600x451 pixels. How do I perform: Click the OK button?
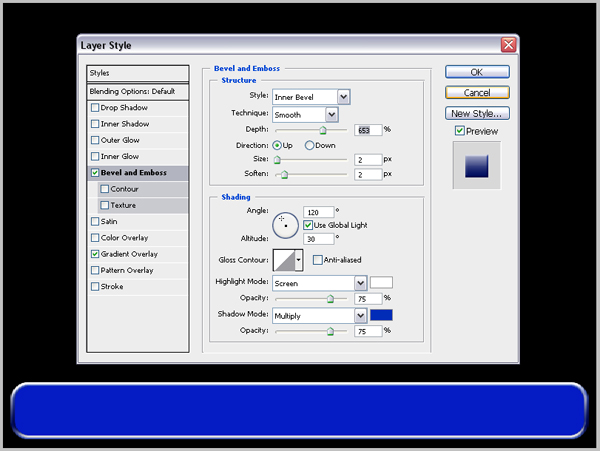477,72
